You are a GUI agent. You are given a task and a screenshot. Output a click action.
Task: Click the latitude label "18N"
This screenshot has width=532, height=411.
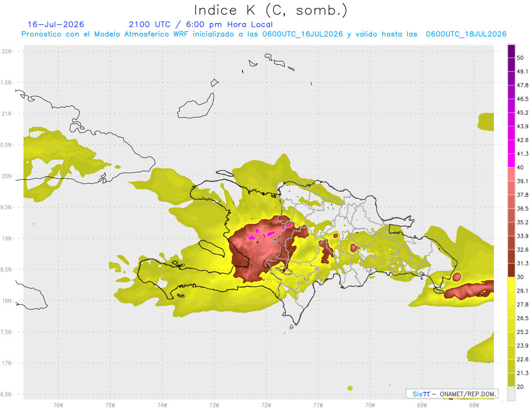(x=7, y=301)
